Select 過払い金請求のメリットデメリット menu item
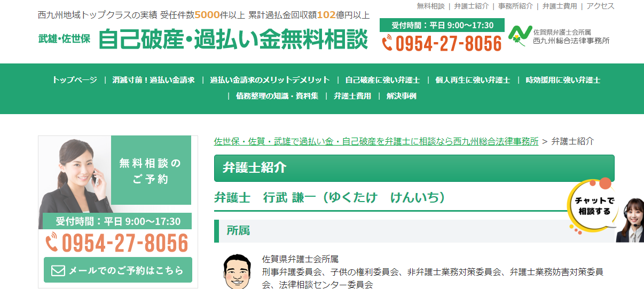The width and height of the screenshot is (644, 289). pos(270,80)
